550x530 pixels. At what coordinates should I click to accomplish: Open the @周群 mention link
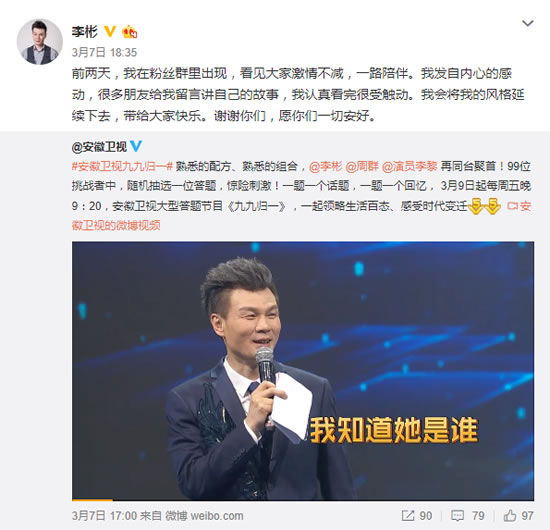[362, 166]
